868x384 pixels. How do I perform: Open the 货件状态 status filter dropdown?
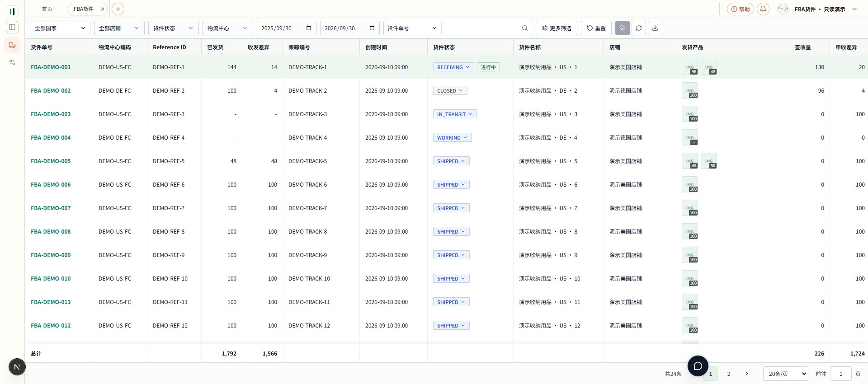point(174,28)
